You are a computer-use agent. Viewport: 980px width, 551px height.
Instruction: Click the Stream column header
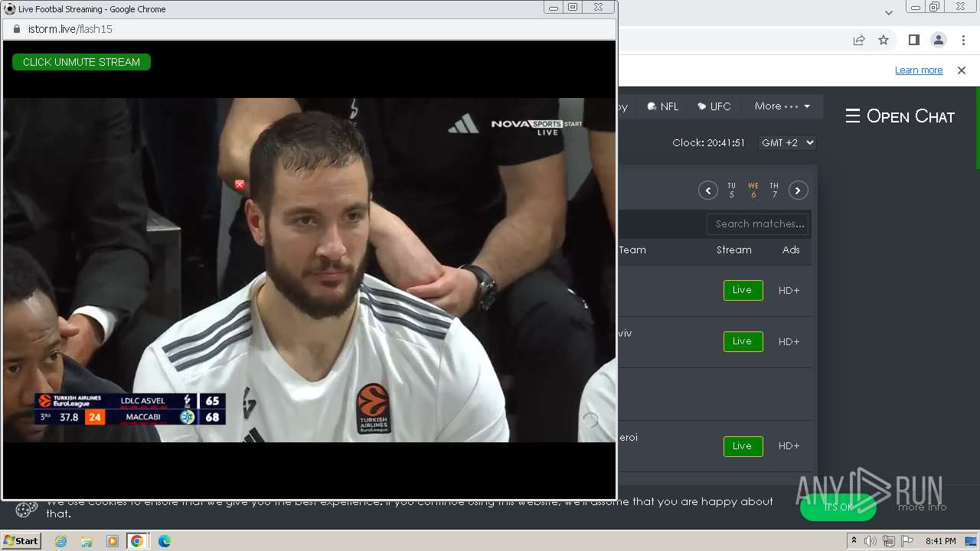(734, 250)
